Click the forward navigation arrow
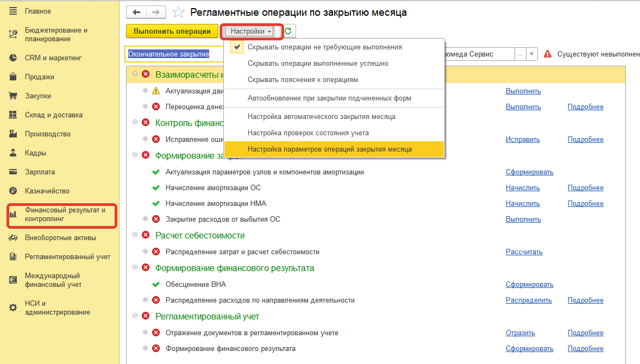 [x=156, y=12]
